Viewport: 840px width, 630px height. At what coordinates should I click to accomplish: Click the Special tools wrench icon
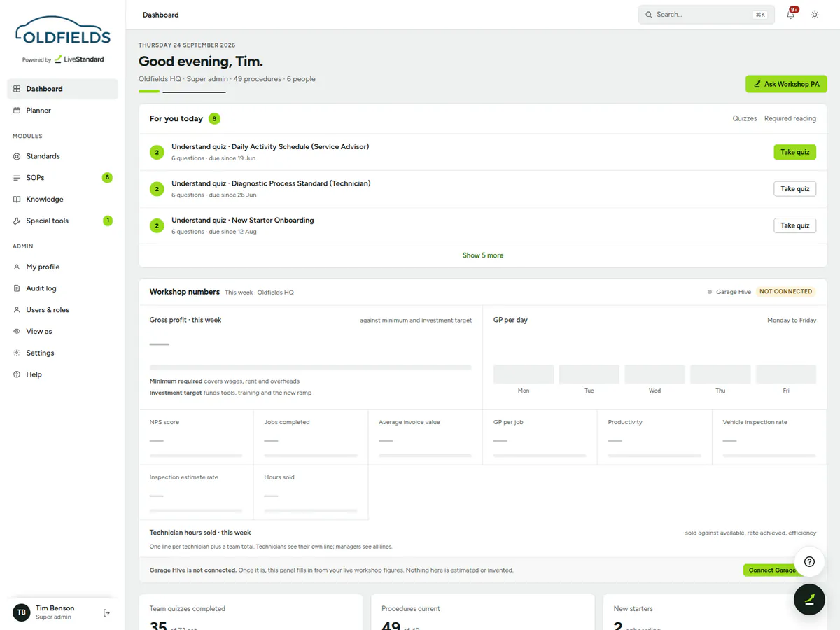point(17,220)
